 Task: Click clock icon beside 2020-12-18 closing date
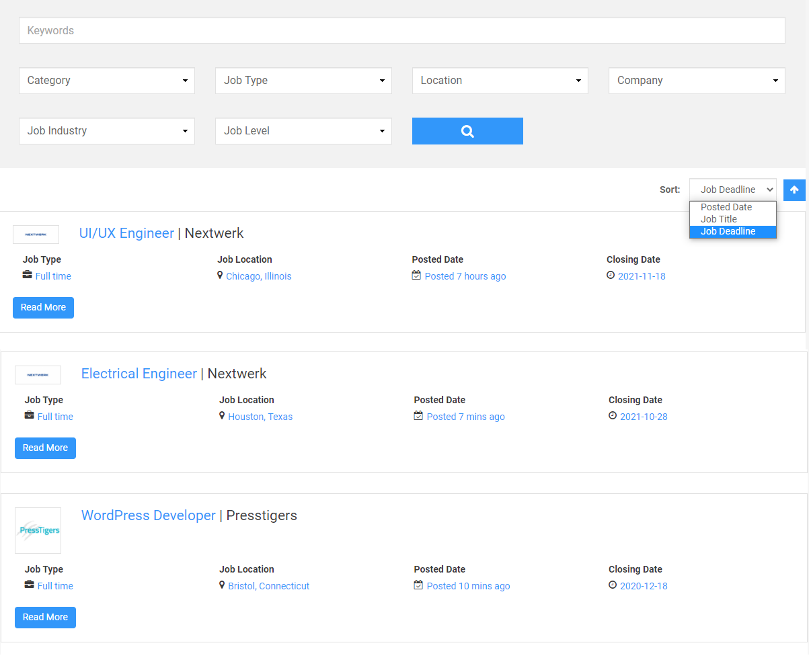click(613, 585)
